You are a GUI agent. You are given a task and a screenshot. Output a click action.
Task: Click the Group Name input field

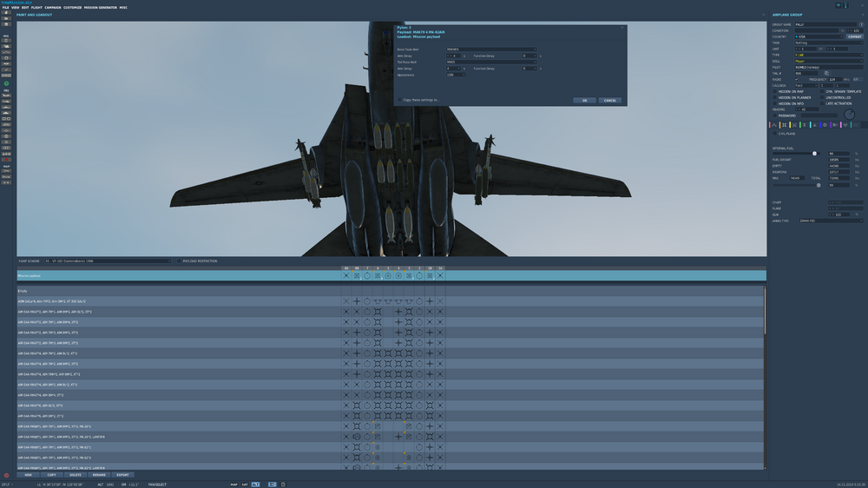826,24
